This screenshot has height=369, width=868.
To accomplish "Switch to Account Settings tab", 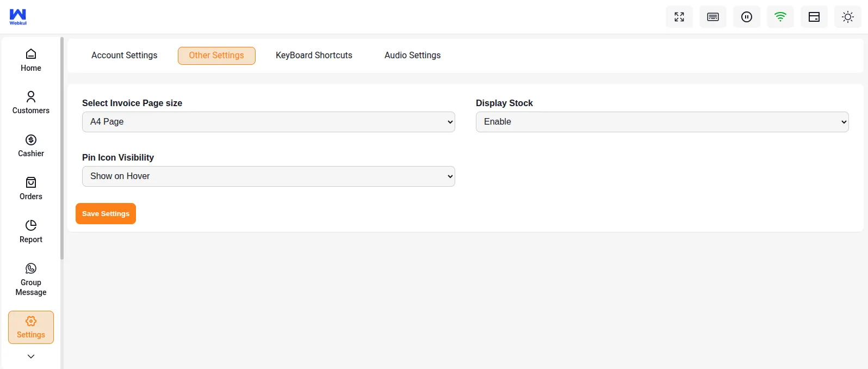I will [x=124, y=56].
